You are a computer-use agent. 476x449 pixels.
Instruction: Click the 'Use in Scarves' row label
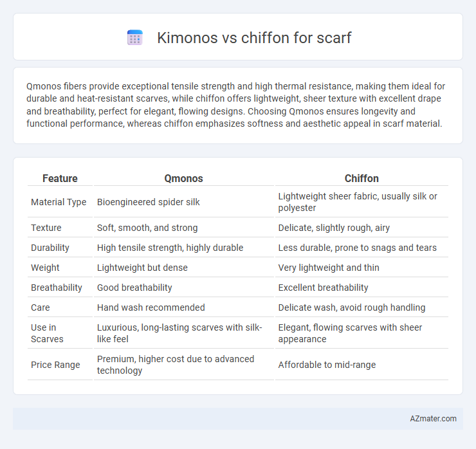(x=47, y=333)
